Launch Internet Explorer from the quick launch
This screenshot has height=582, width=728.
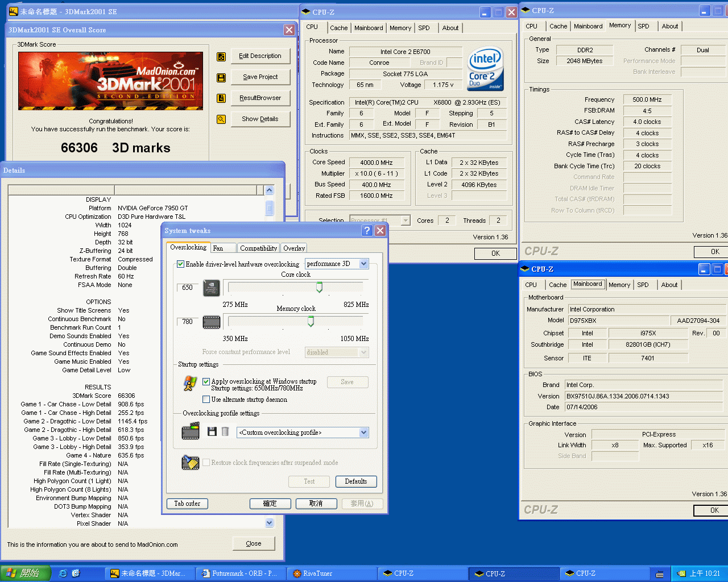[x=63, y=573]
